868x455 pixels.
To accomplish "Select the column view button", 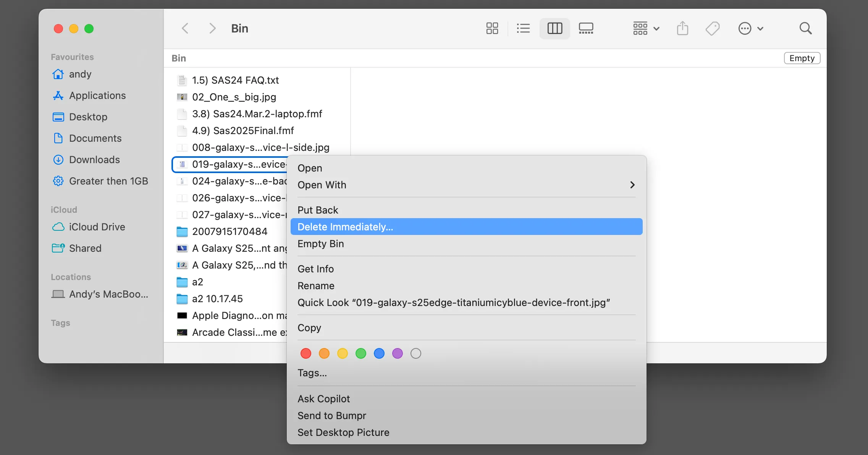I will 554,28.
